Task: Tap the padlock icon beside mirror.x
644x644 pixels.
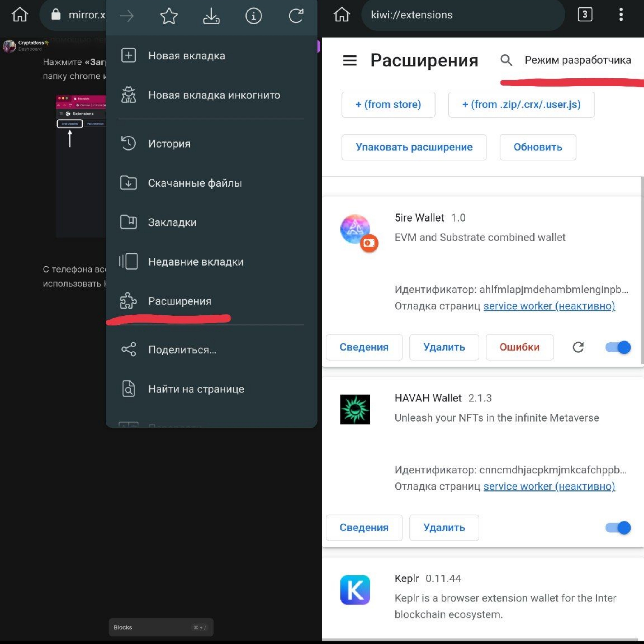Action: (56, 14)
